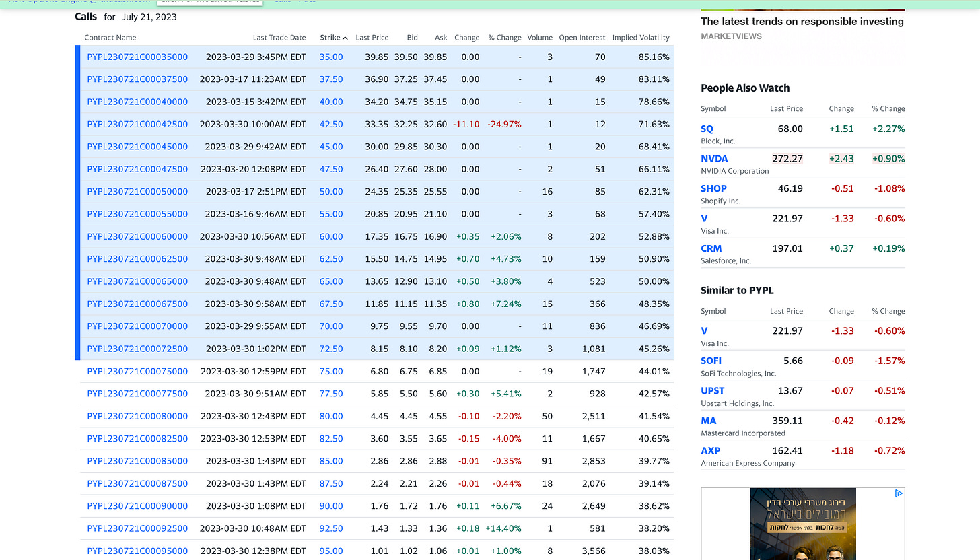Open SQ ticker in People Also Watch

point(707,129)
